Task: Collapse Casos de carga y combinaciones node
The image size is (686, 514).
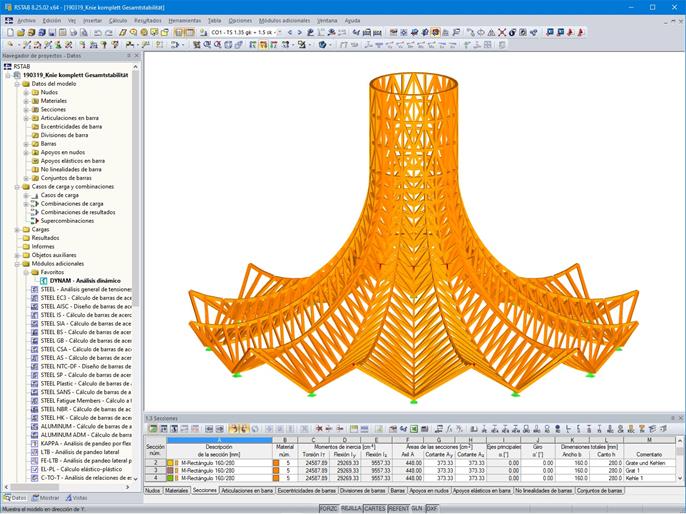Action: click(x=17, y=187)
